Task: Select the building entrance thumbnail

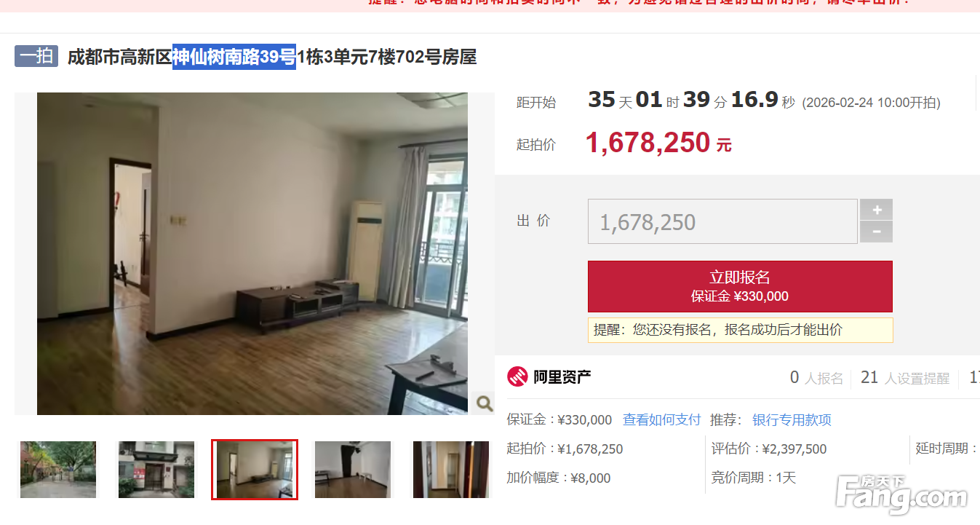Action: [156, 470]
